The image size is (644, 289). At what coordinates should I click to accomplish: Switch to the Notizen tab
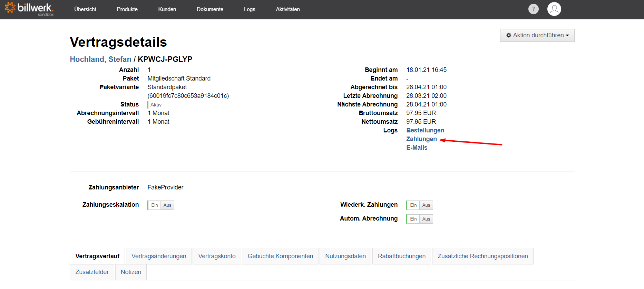pyautogui.click(x=131, y=272)
